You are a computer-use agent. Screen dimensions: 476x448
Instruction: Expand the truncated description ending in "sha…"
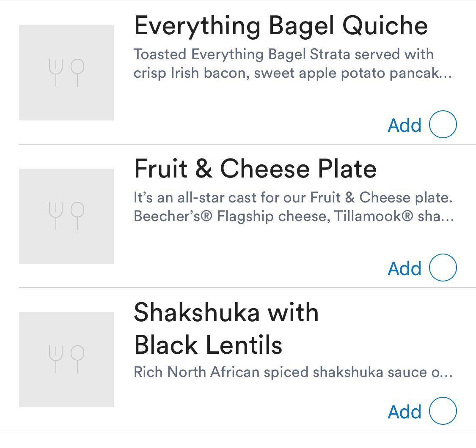446,217
